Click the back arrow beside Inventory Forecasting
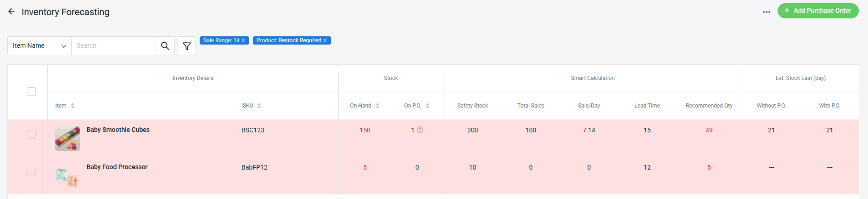The image size is (868, 199). click(x=11, y=11)
